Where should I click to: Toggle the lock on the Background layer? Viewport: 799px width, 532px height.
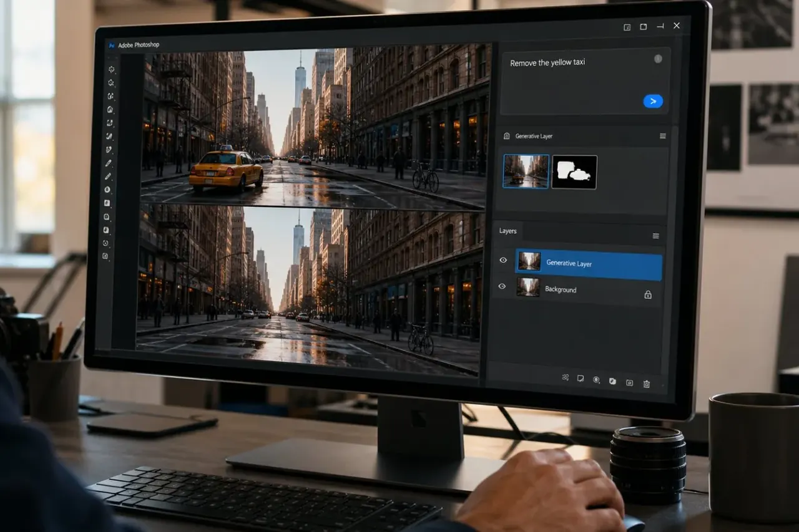click(x=647, y=294)
